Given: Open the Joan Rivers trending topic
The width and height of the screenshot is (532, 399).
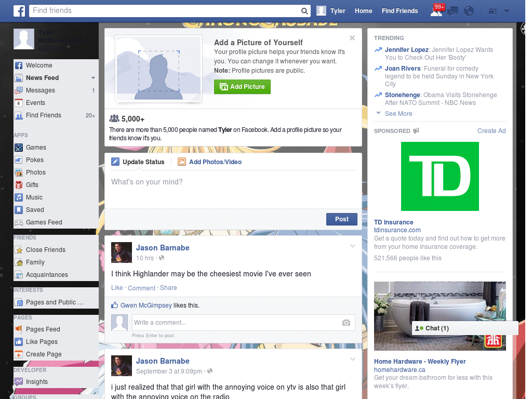Looking at the screenshot, I should click(x=403, y=69).
